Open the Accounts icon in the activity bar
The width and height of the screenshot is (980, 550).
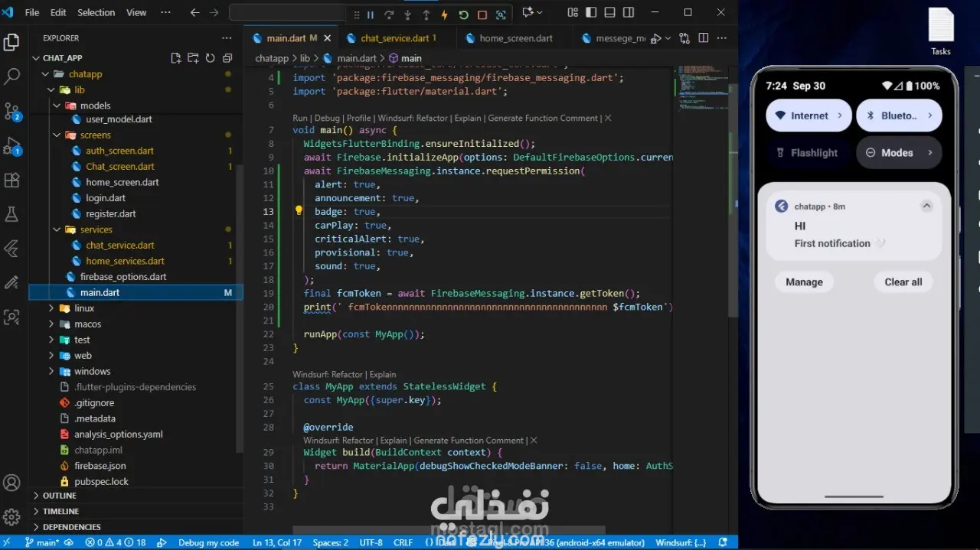11,483
